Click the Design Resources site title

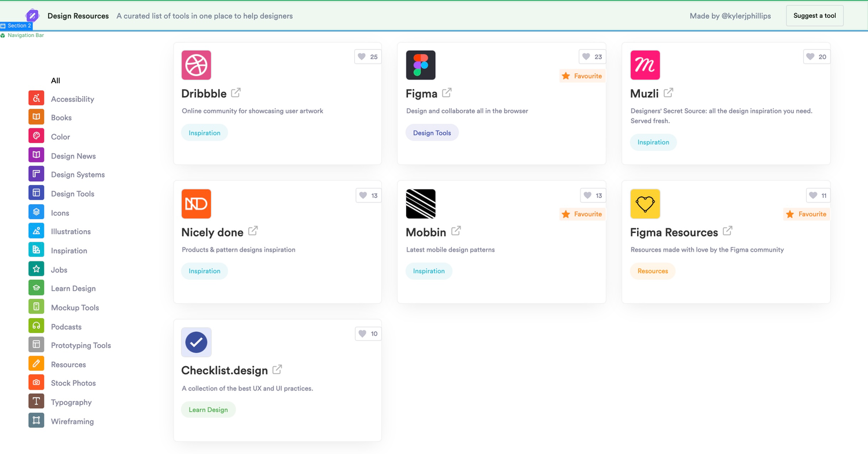pyautogui.click(x=78, y=16)
